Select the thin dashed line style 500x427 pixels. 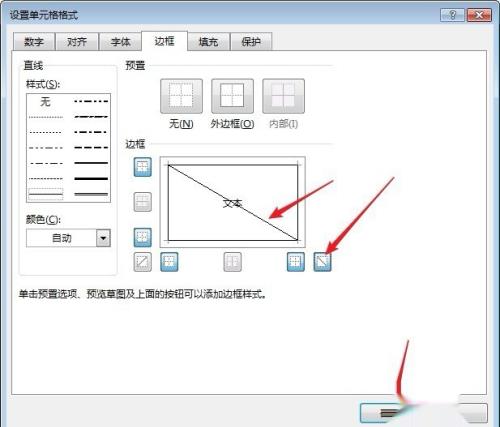(x=46, y=178)
